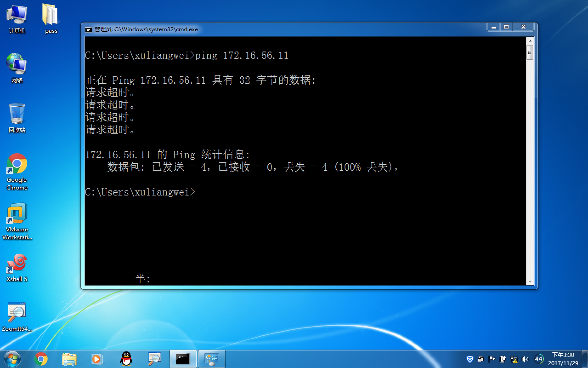This screenshot has width=588, height=368.
Task: Launch the Google Chrome desktop shortcut
Action: 17,172
